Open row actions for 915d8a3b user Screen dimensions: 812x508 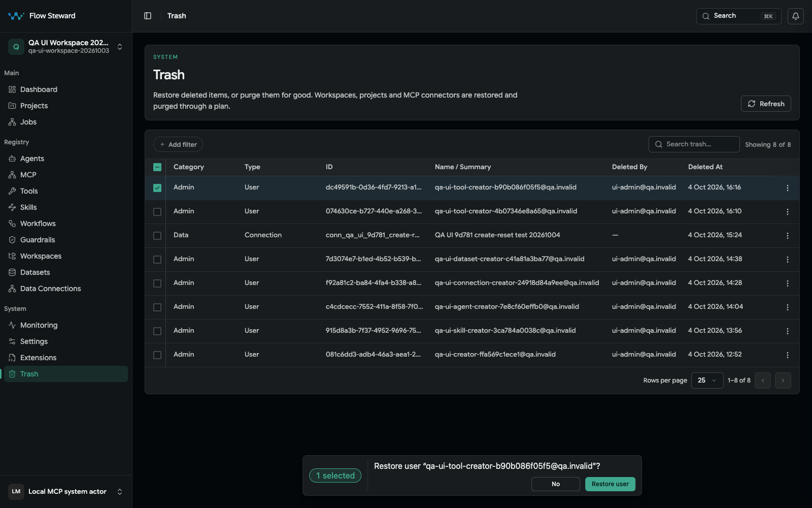pos(787,331)
